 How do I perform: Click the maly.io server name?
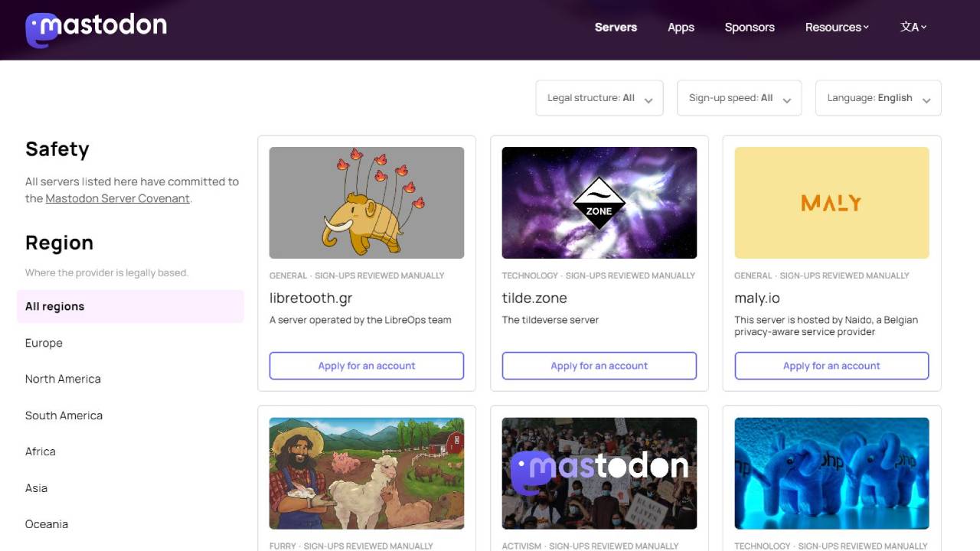click(x=757, y=298)
